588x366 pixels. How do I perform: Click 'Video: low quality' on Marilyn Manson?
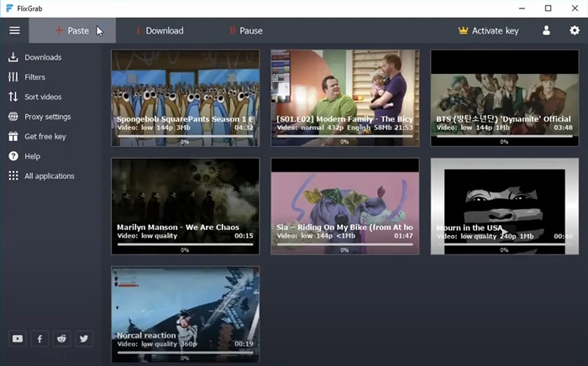click(147, 236)
